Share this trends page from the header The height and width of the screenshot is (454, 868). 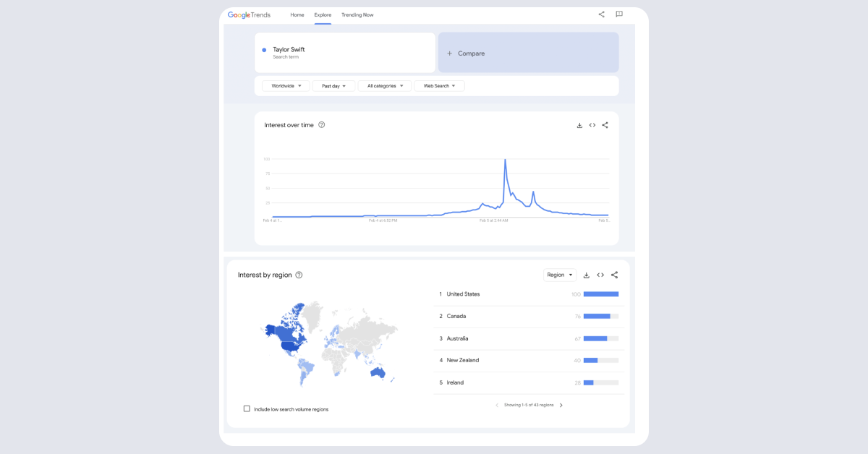[x=601, y=14]
